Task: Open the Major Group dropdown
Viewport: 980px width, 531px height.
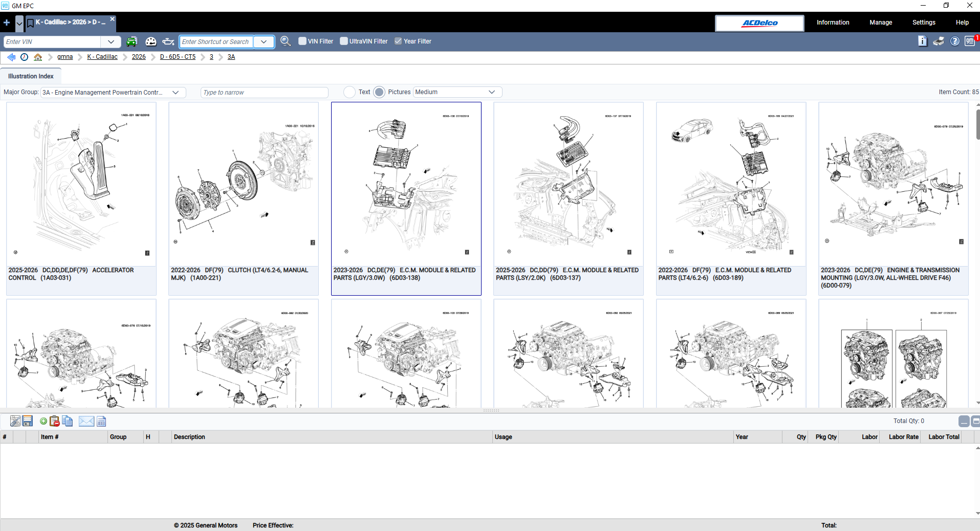Action: pos(176,92)
